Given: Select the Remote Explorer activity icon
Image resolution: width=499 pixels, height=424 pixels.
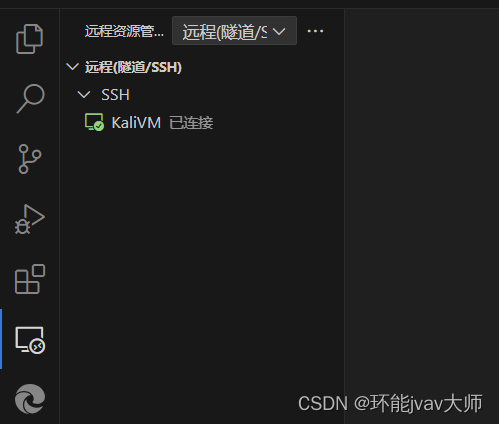Looking at the screenshot, I should coord(30,340).
